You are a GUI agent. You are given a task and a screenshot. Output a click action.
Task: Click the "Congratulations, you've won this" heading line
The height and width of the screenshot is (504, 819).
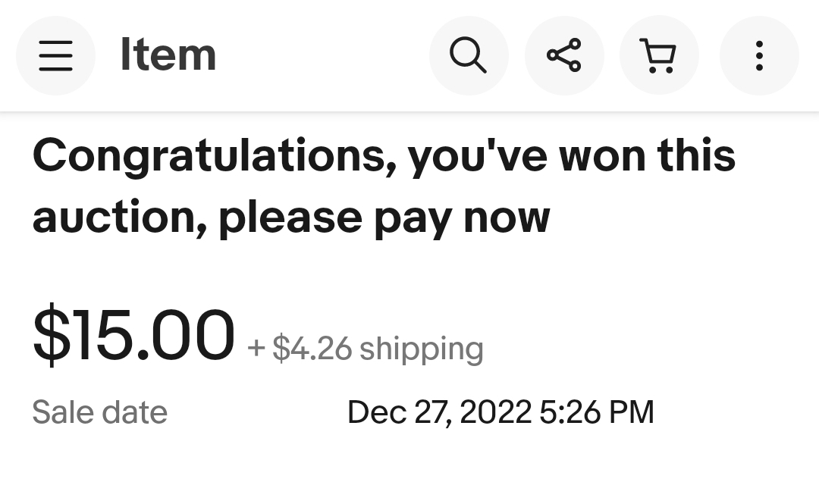[384, 156]
